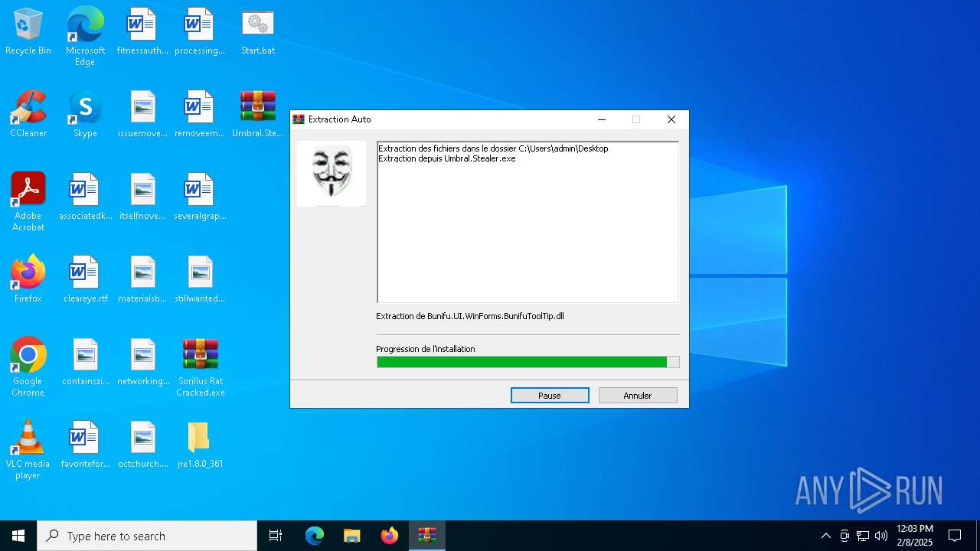Select the fitnessauth Word document icon
980x551 pixels.
point(142,32)
